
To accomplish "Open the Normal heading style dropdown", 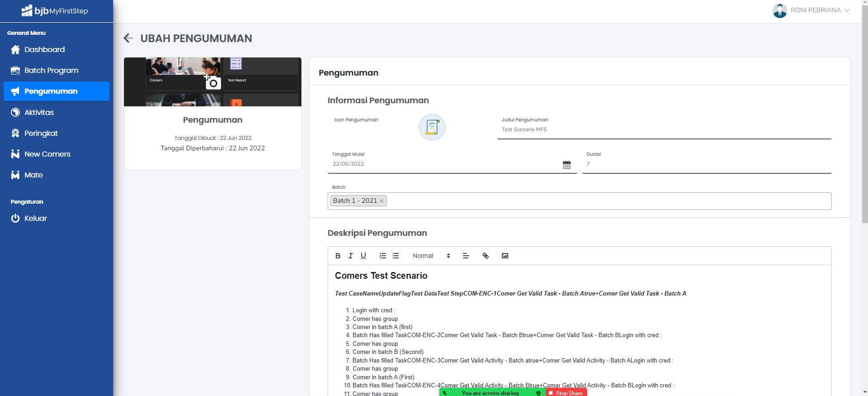I will (431, 256).
